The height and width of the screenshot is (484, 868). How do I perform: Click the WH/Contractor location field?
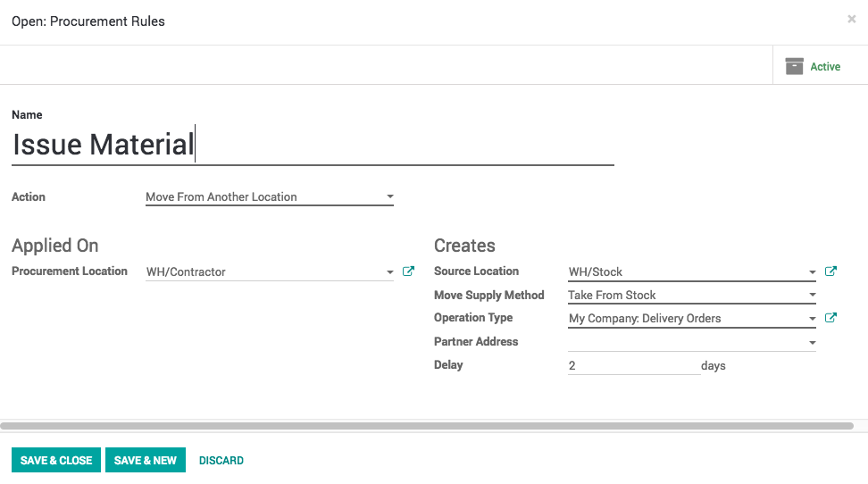[263, 271]
